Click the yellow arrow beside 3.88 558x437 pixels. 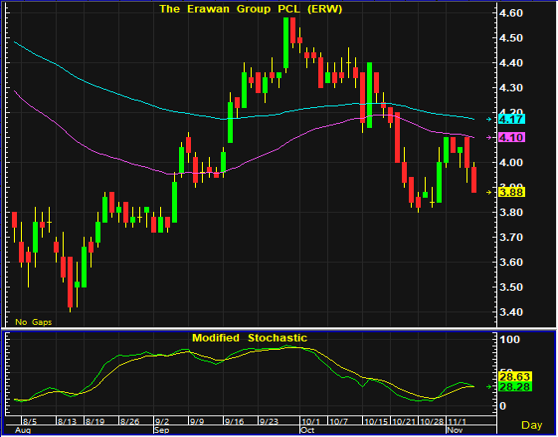pyautogui.click(x=489, y=193)
